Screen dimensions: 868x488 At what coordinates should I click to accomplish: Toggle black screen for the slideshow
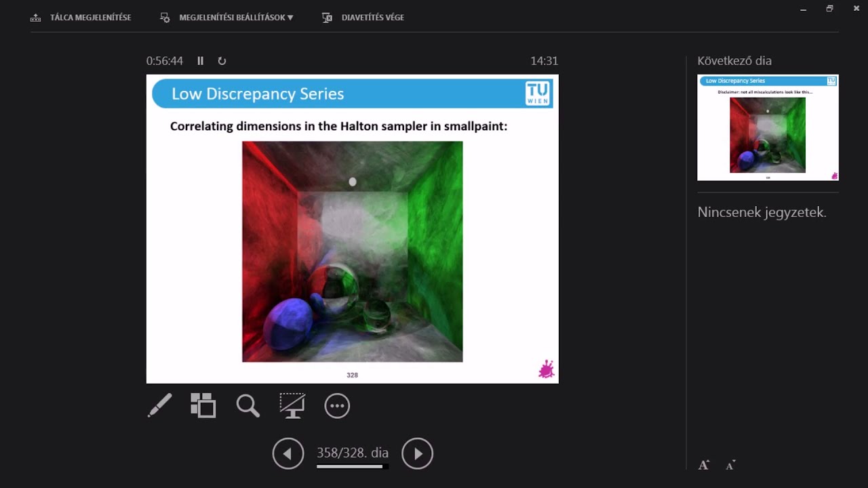(x=292, y=405)
